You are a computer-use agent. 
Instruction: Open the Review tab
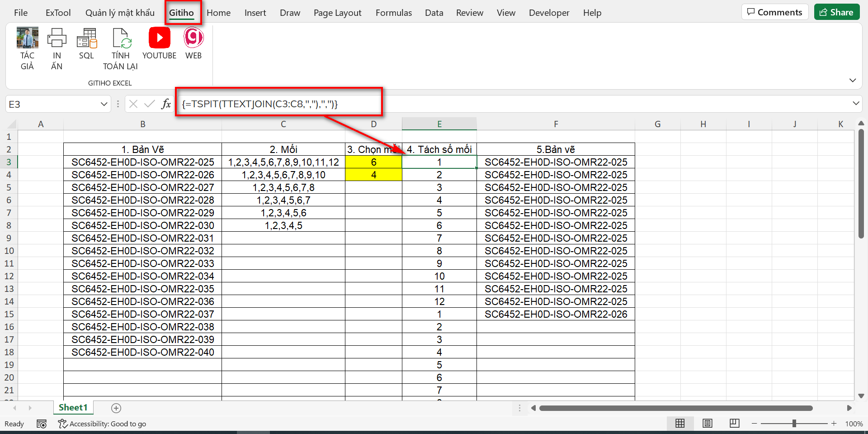point(470,13)
